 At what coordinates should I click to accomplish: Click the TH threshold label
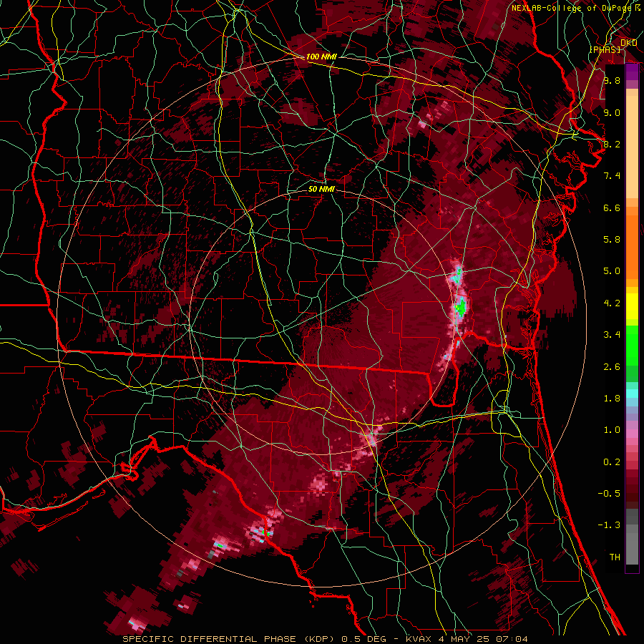(615, 557)
